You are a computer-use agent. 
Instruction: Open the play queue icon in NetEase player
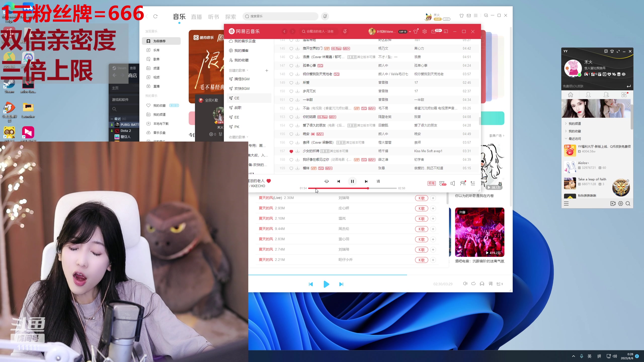[473, 184]
